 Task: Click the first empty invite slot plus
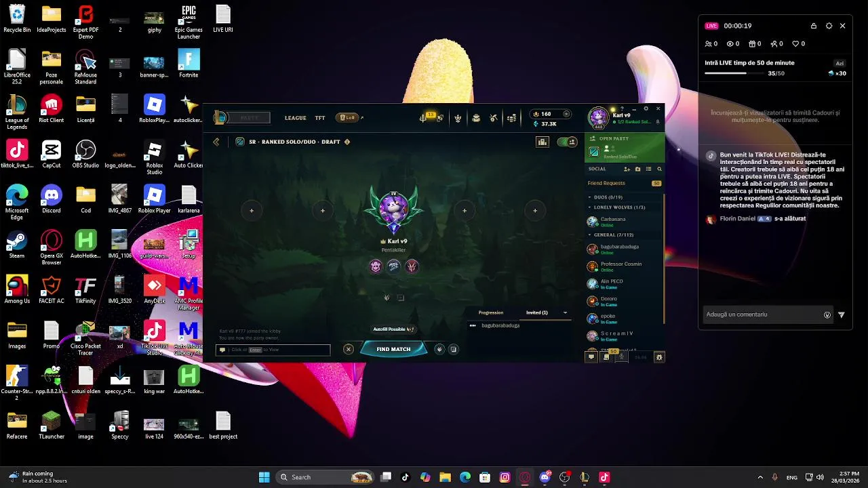click(252, 211)
